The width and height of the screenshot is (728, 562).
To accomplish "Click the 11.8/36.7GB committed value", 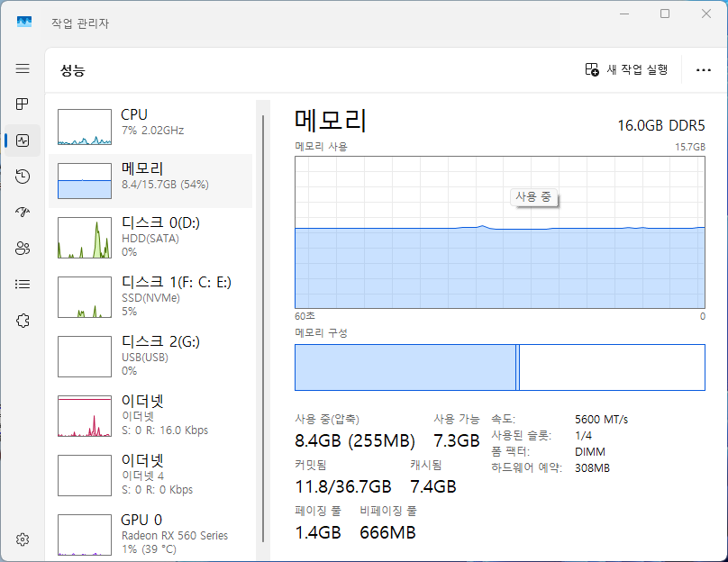I will point(343,486).
